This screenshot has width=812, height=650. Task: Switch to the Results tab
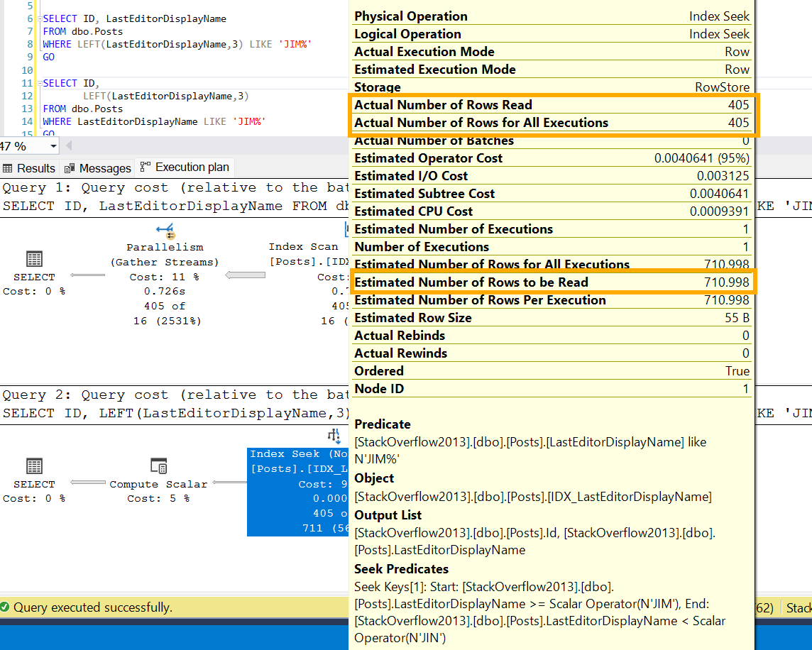29,168
